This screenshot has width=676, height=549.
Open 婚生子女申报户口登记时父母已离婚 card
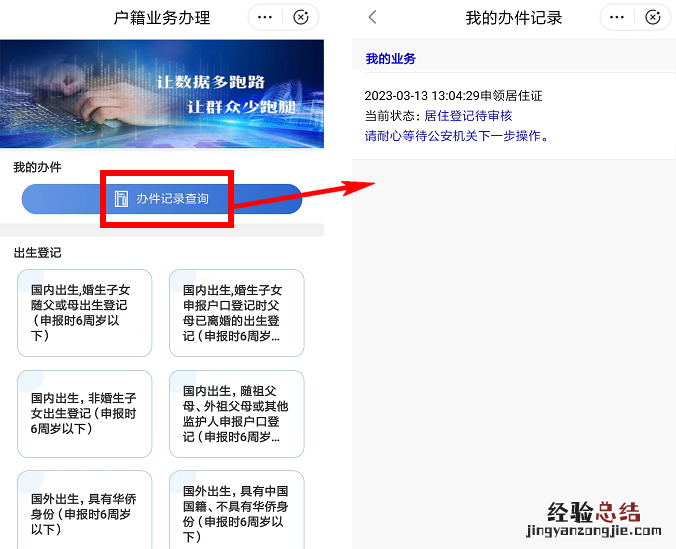237,313
